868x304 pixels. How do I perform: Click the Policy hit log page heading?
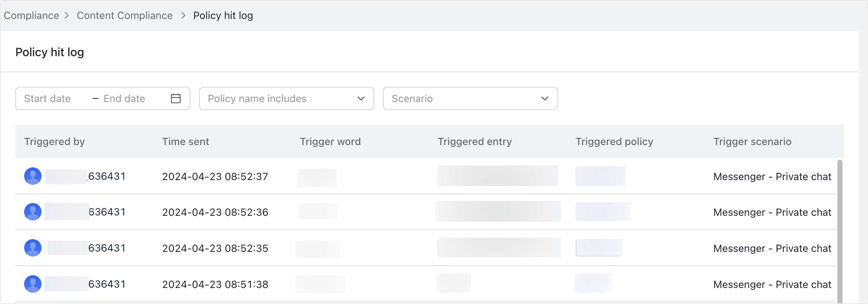point(50,52)
